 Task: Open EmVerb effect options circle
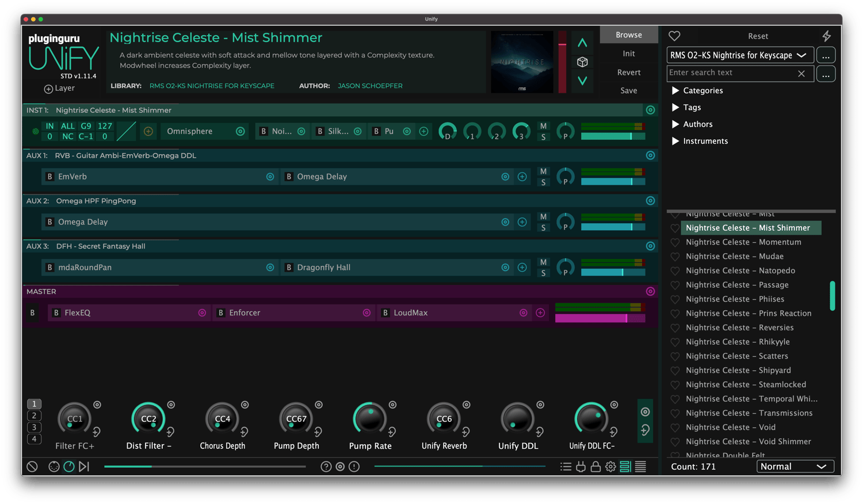[270, 177]
